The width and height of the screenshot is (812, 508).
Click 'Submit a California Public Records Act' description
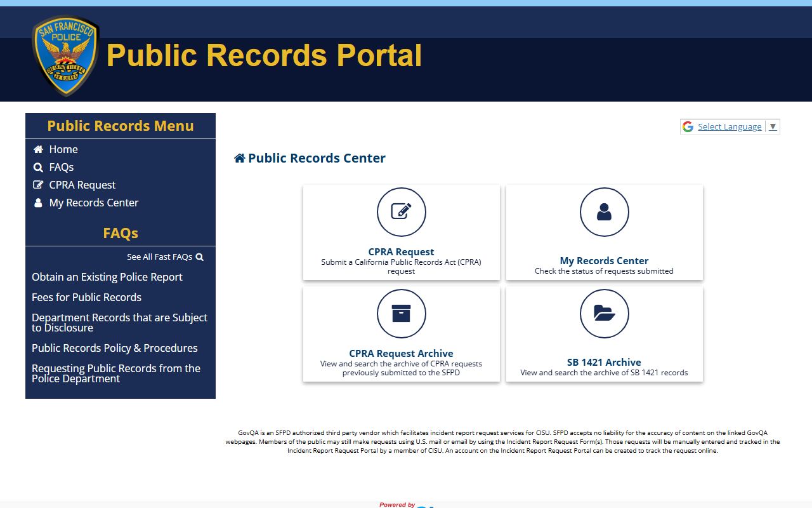click(x=402, y=266)
